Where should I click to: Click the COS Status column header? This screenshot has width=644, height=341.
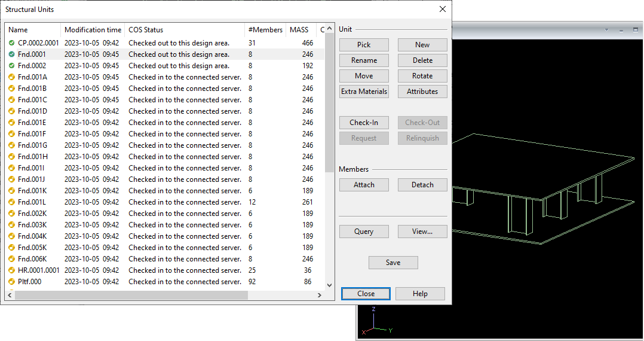click(184, 30)
